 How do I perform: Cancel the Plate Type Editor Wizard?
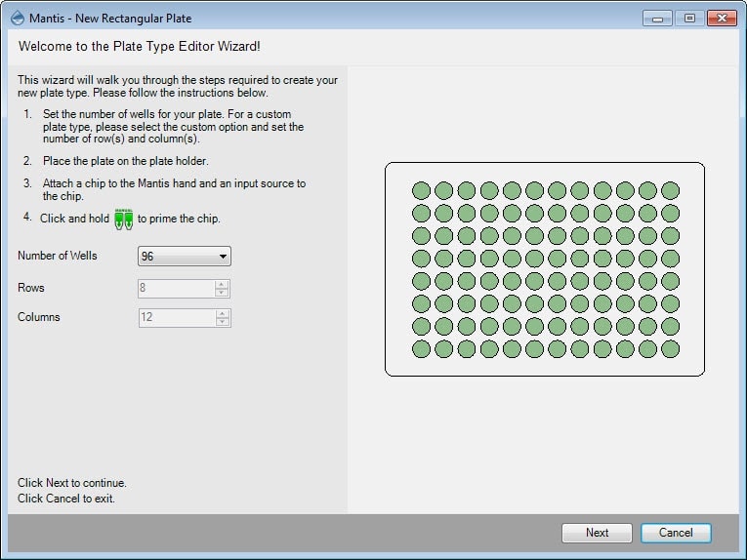coord(676,533)
